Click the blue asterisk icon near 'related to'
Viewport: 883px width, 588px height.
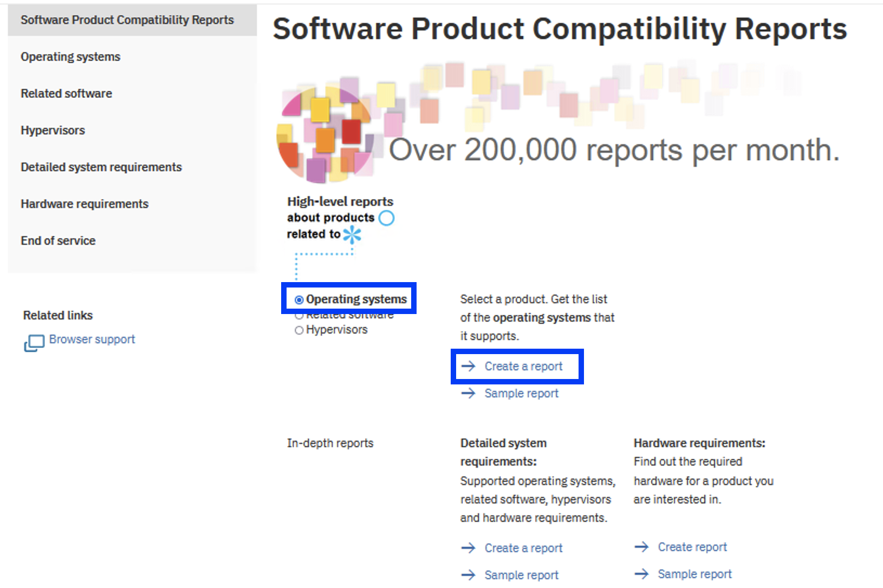pyautogui.click(x=352, y=234)
